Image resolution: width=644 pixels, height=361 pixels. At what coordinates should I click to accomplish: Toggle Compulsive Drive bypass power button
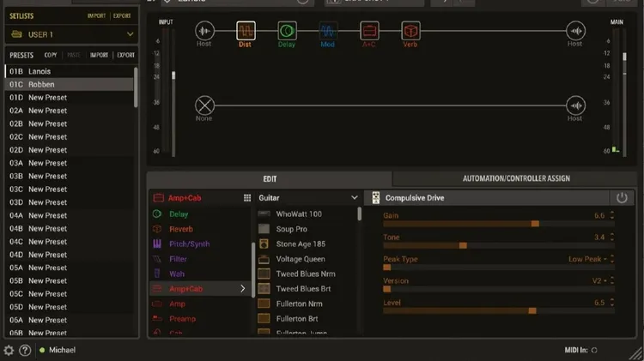(x=622, y=197)
